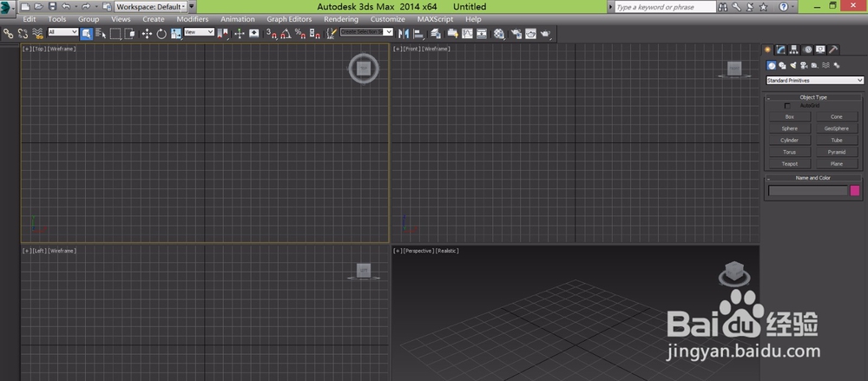This screenshot has width=868, height=381.
Task: Open the 3ds Max application menu logo
Action: (7, 7)
